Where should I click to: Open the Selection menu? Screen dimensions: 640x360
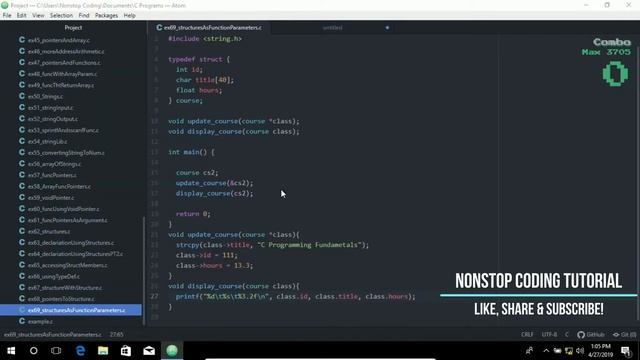61,16
